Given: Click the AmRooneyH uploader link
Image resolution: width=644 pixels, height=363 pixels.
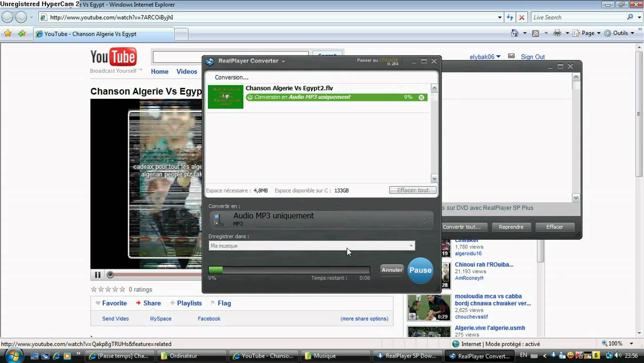Looking at the screenshot, I should coord(469,278).
